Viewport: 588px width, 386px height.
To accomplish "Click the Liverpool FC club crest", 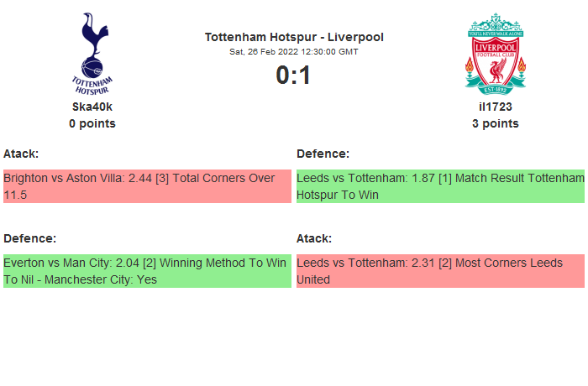I will (x=496, y=53).
